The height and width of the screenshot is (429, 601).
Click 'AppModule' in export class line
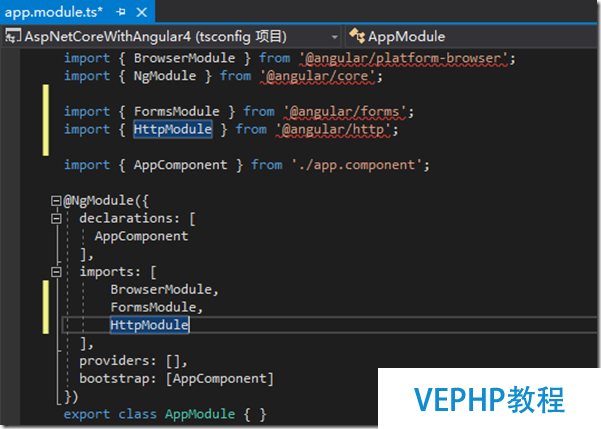pos(200,414)
